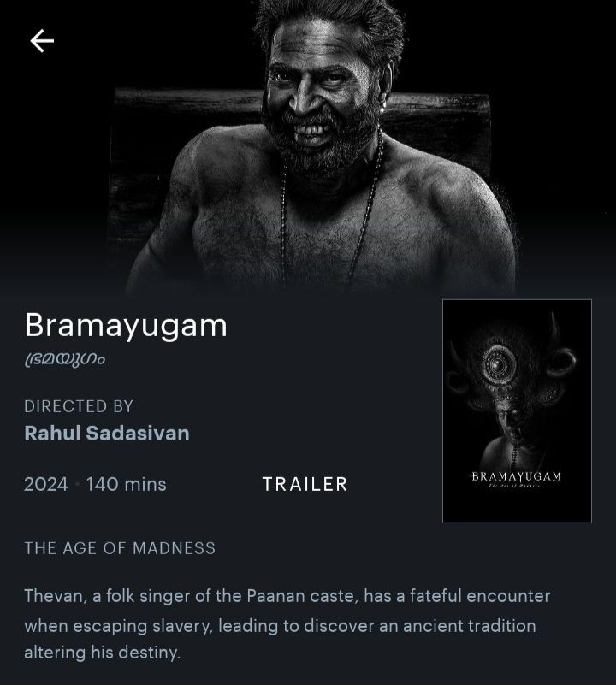Tap the 140 mins runtime label
Screen dimensions: 616x685
(x=127, y=485)
